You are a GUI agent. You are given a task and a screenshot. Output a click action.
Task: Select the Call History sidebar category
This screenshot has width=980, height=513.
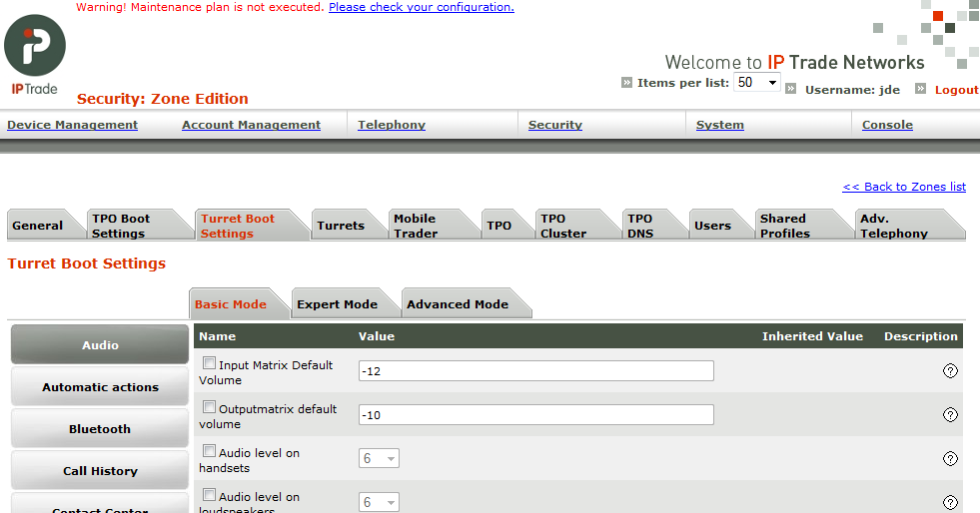[x=100, y=470]
